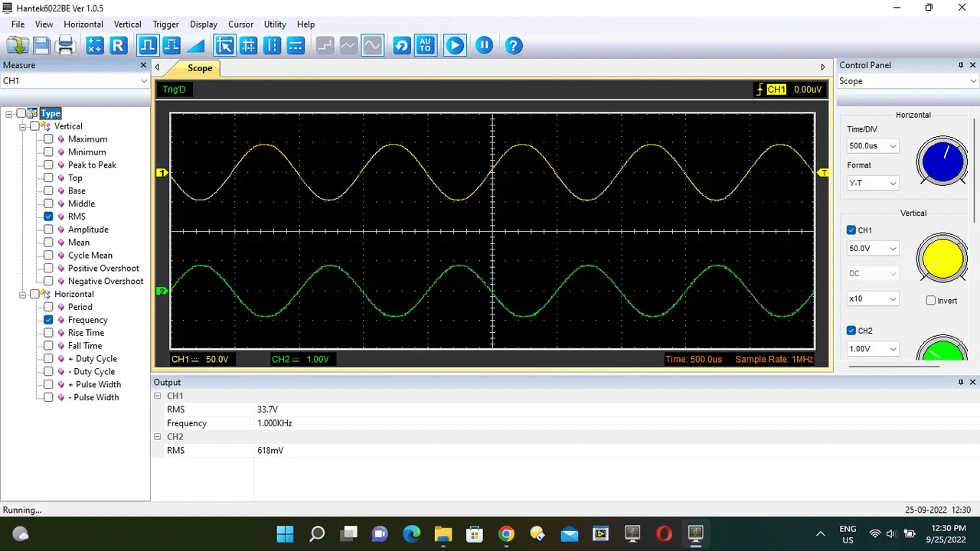Pin the Output panel pushpin icon
980x551 pixels.
(x=961, y=382)
